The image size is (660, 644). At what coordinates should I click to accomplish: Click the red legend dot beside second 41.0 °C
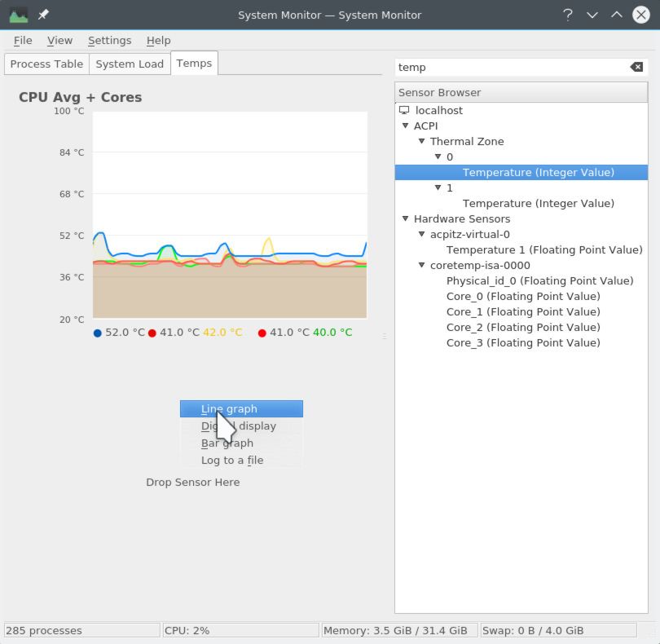click(x=262, y=333)
